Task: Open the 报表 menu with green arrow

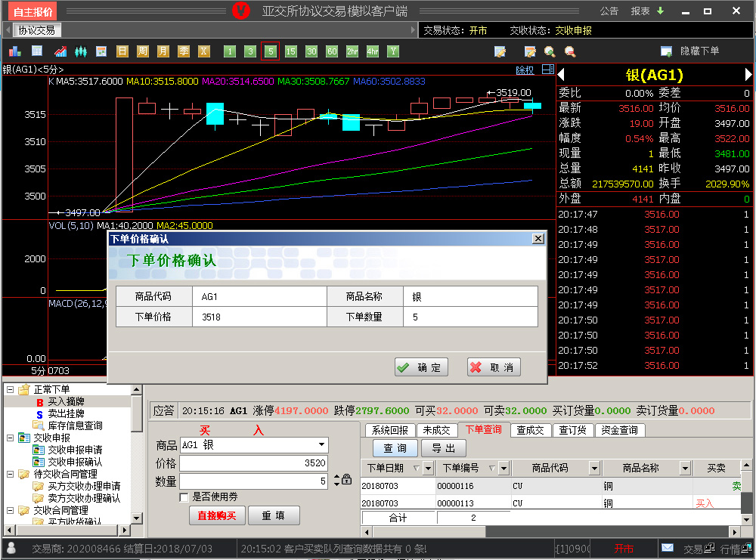Action: (x=648, y=11)
